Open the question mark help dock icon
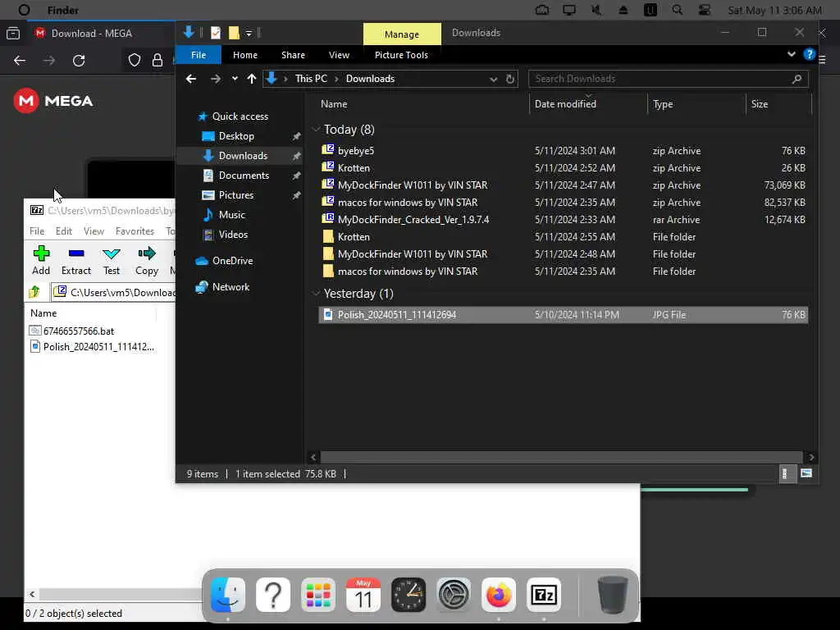The width and height of the screenshot is (840, 630). pyautogui.click(x=273, y=595)
